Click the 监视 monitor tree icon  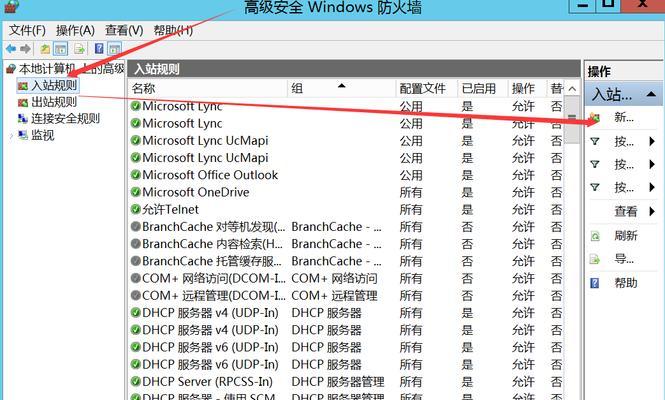23,135
